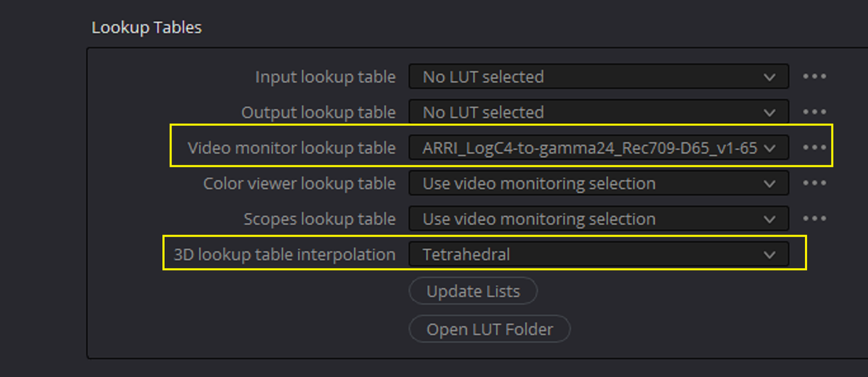Viewport: 868px width, 377px height.
Task: Open the Scopes lookup table dropdown
Action: [x=599, y=219]
